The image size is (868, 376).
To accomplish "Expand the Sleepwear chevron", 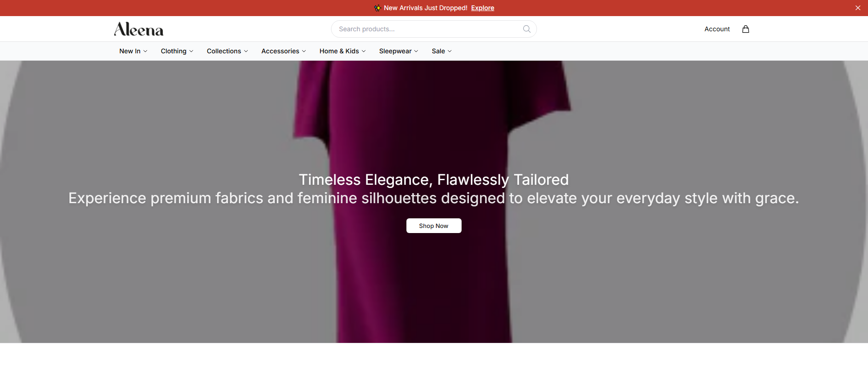I will pos(416,51).
